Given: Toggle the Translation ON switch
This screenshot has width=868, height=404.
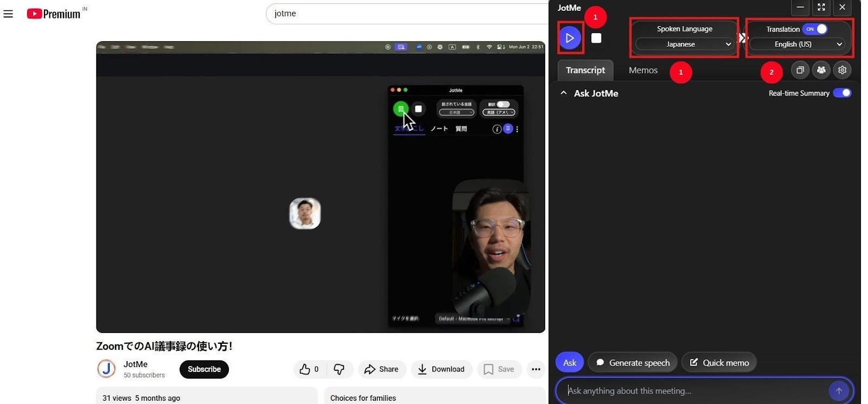Looking at the screenshot, I should tap(815, 29).
